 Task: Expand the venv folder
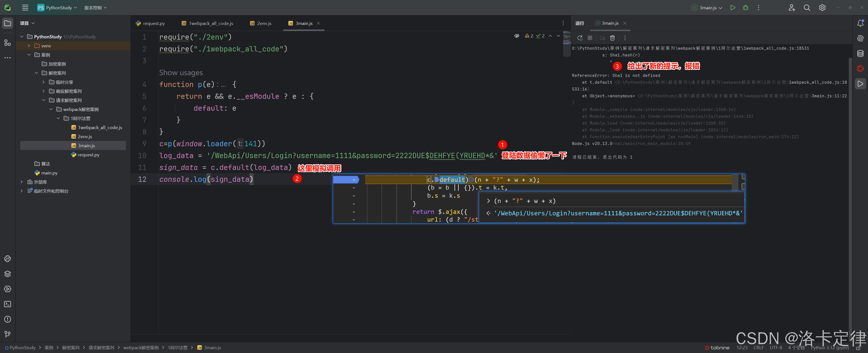29,46
